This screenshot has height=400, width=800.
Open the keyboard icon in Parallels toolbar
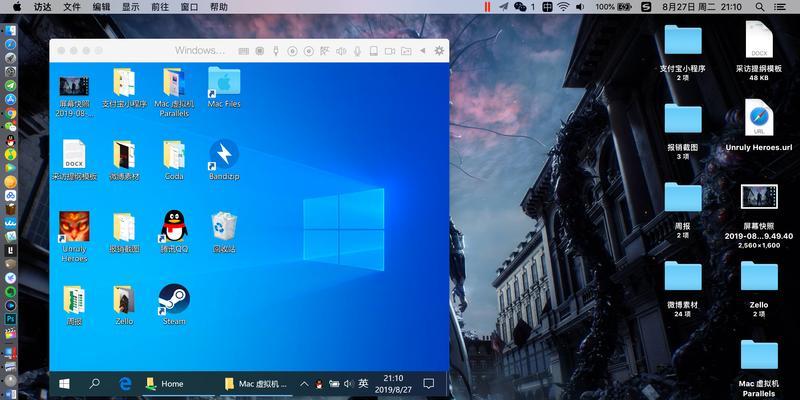click(244, 51)
